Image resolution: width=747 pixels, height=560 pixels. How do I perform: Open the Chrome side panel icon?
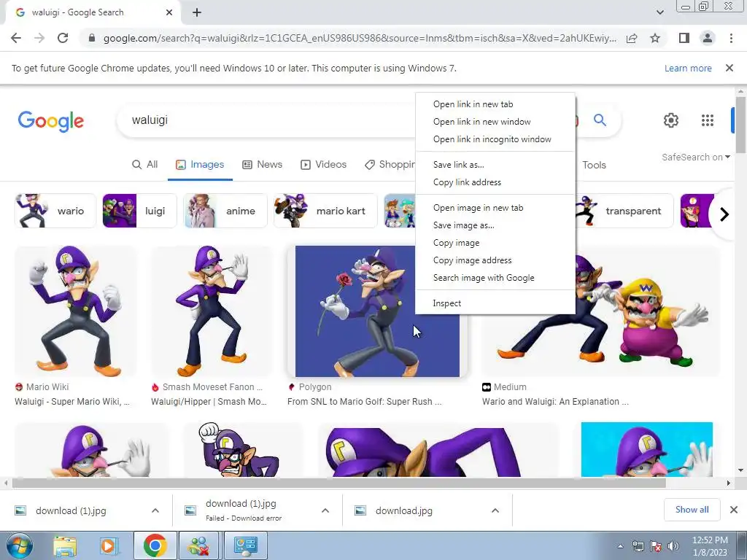684,38
